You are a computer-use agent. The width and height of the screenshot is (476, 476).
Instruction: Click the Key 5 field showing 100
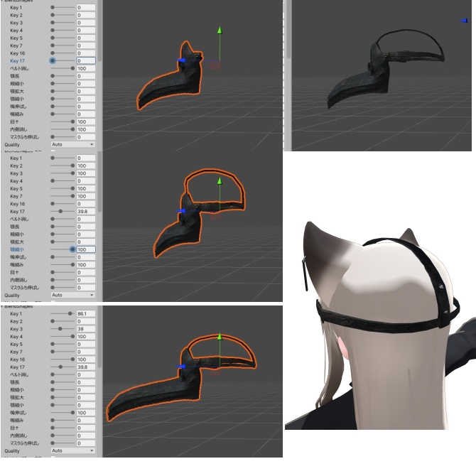[x=86, y=188]
